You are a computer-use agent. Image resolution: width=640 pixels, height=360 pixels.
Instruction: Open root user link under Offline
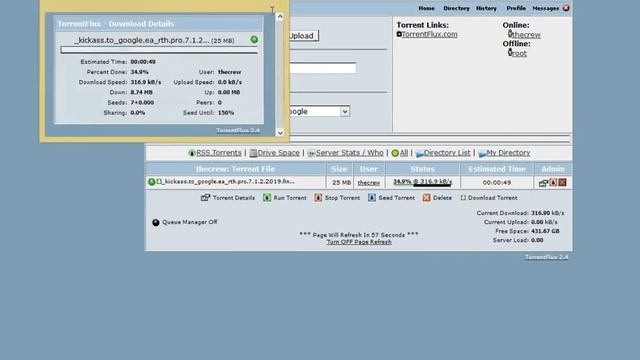520,53
